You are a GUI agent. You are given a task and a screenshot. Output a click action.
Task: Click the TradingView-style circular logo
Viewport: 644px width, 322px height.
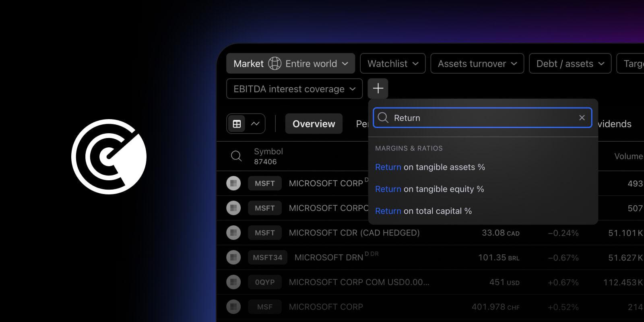point(109,157)
